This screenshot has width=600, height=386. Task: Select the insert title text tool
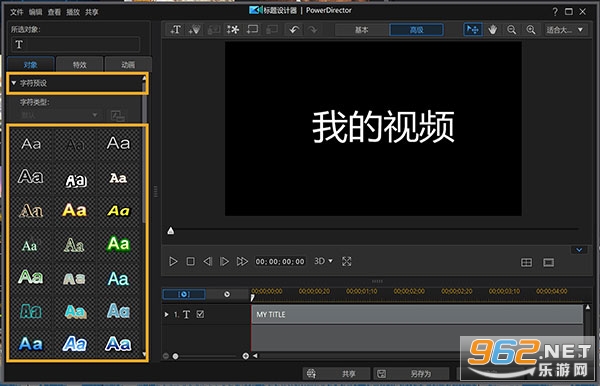pyautogui.click(x=176, y=29)
